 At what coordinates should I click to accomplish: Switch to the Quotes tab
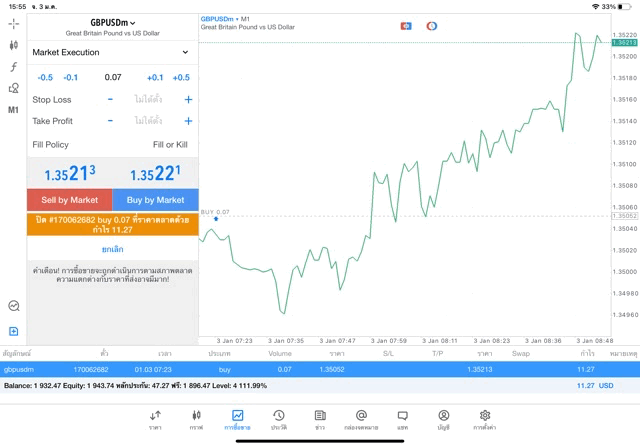point(155,419)
